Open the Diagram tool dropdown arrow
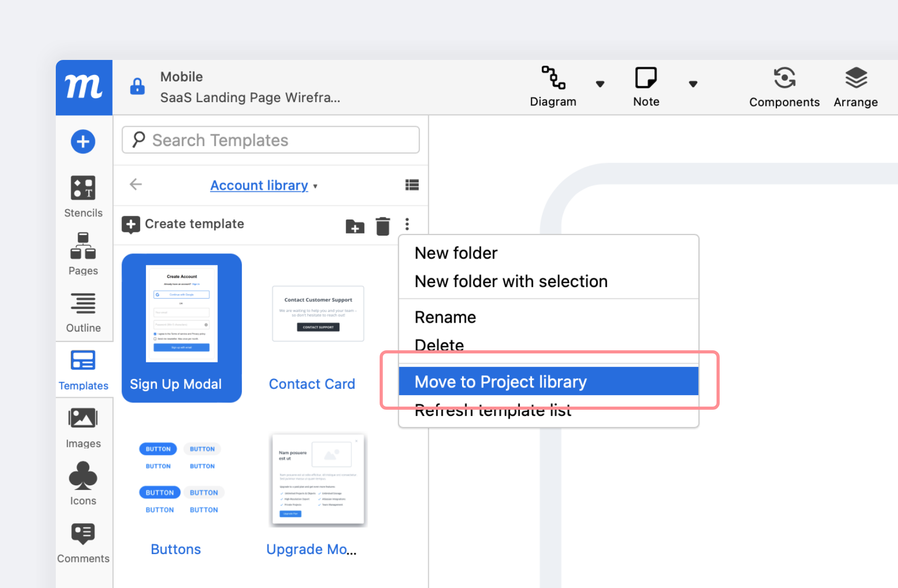 point(600,84)
